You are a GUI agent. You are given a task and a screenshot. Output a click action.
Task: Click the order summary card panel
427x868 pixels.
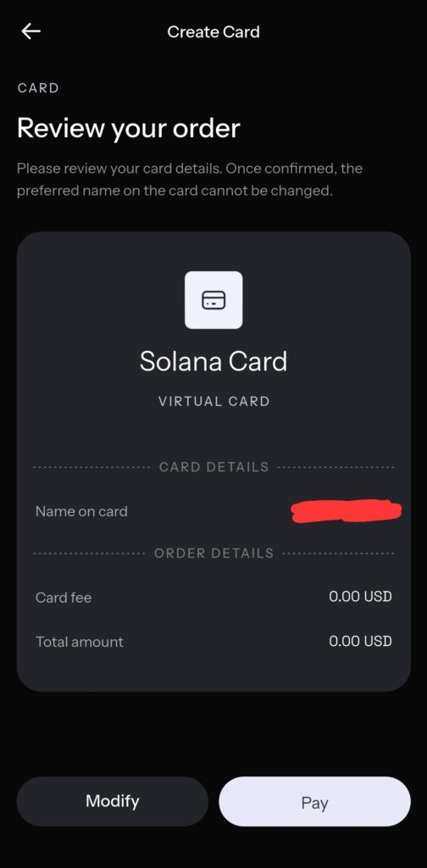point(213,462)
